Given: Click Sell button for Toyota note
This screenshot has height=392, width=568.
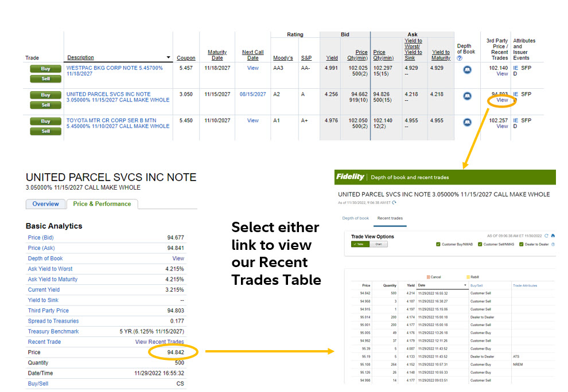Looking at the screenshot, I should click(x=45, y=131).
